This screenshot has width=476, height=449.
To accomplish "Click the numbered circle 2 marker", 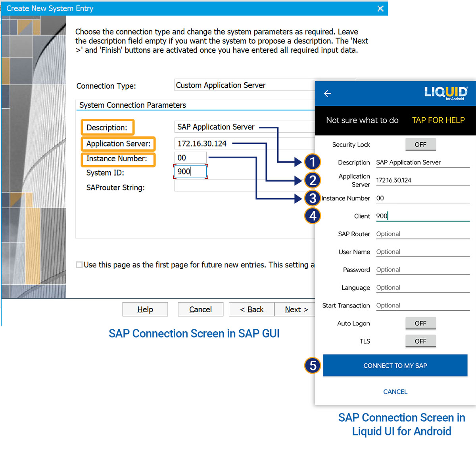I will (x=313, y=180).
